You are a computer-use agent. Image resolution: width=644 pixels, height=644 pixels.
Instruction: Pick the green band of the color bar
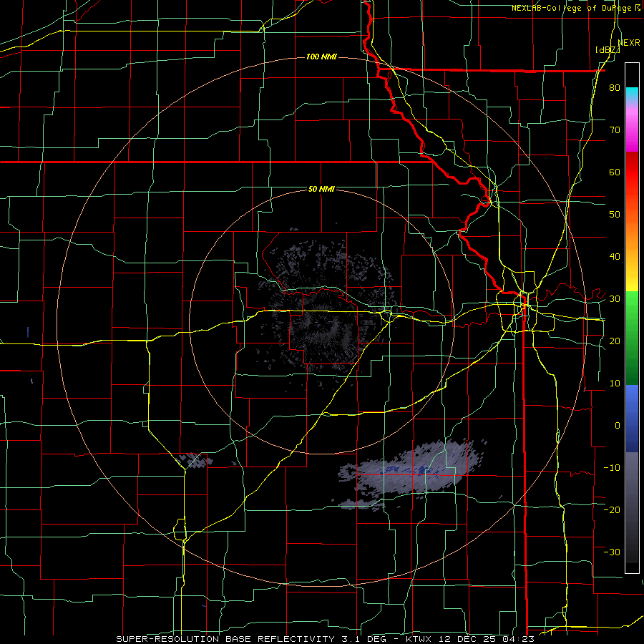point(632,338)
